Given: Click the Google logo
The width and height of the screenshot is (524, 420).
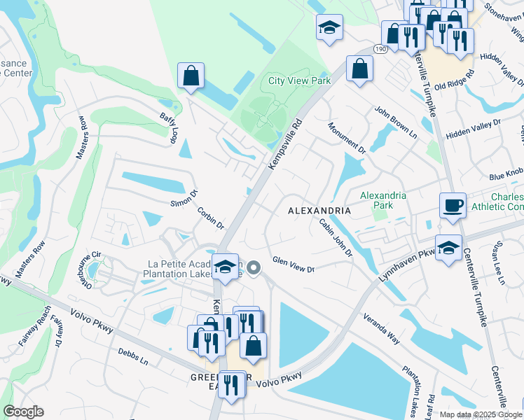Looking at the screenshot, I should [23, 412].
